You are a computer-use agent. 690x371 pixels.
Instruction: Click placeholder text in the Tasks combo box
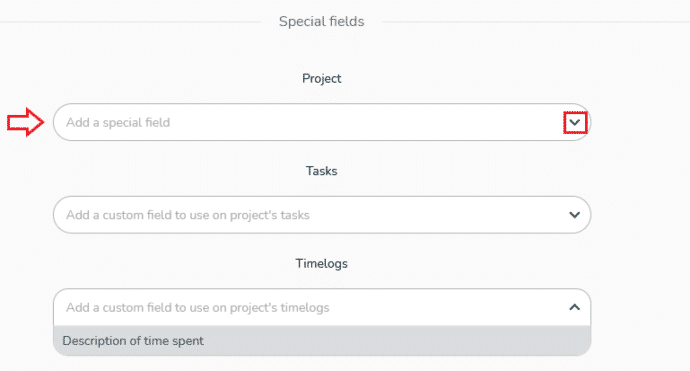click(x=188, y=215)
